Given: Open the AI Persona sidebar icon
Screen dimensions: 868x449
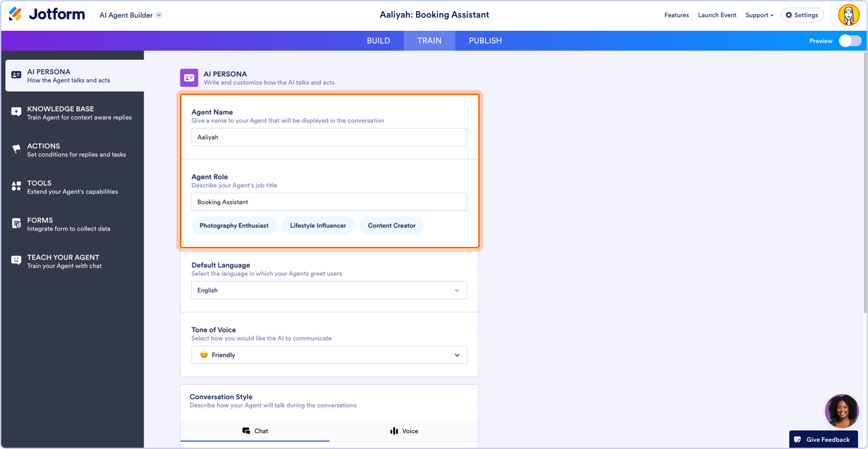Looking at the screenshot, I should coord(16,75).
